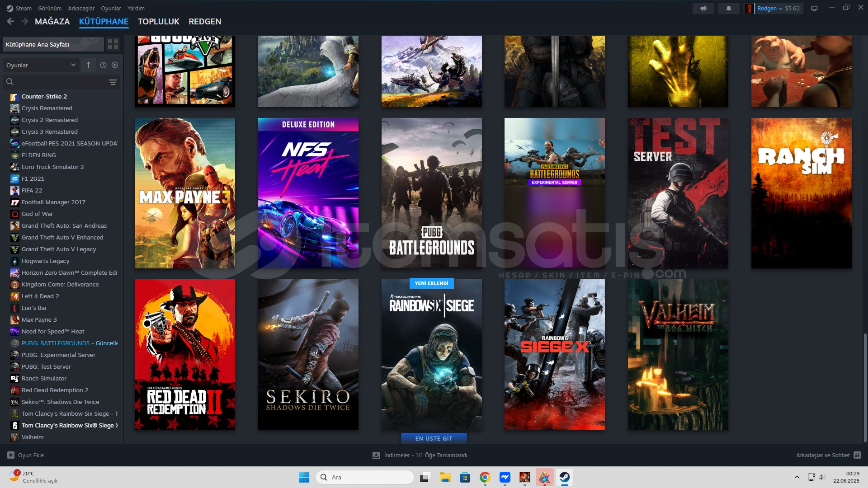Open Arkadaşlar ve Sohbet
The height and width of the screenshot is (488, 868).
pos(828,455)
